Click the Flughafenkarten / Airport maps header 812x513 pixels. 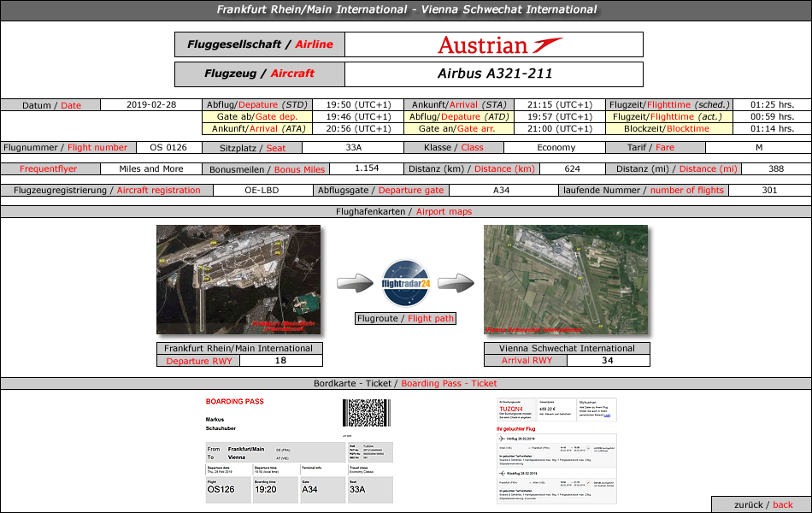pos(406,211)
